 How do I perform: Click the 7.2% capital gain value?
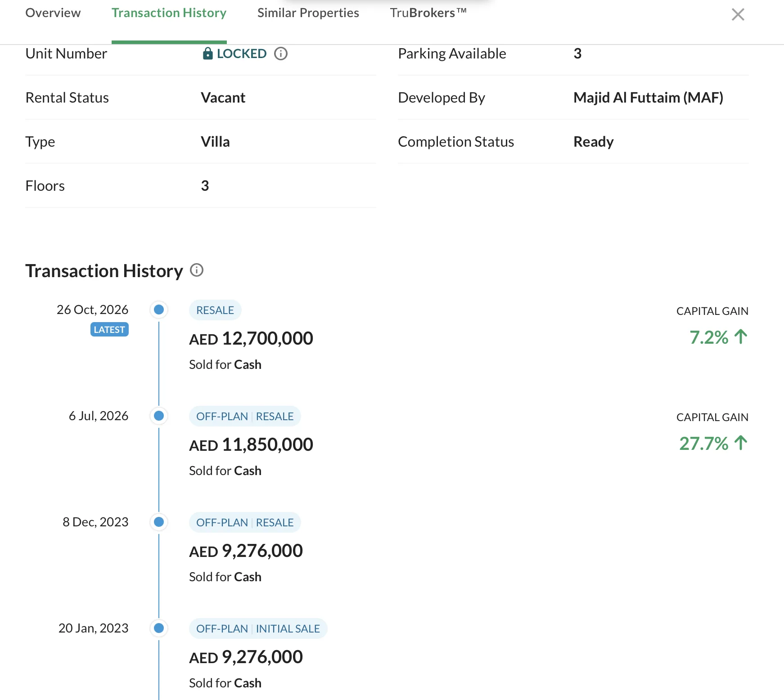709,337
